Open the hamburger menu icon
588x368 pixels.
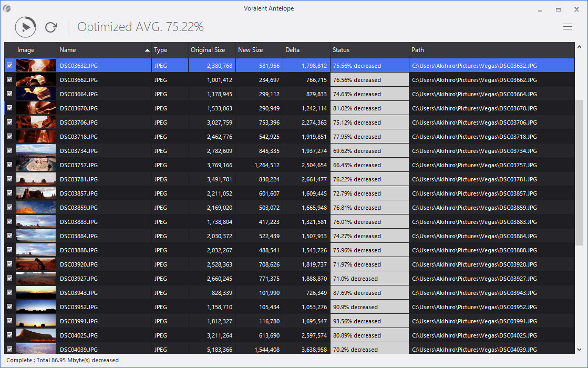568,27
